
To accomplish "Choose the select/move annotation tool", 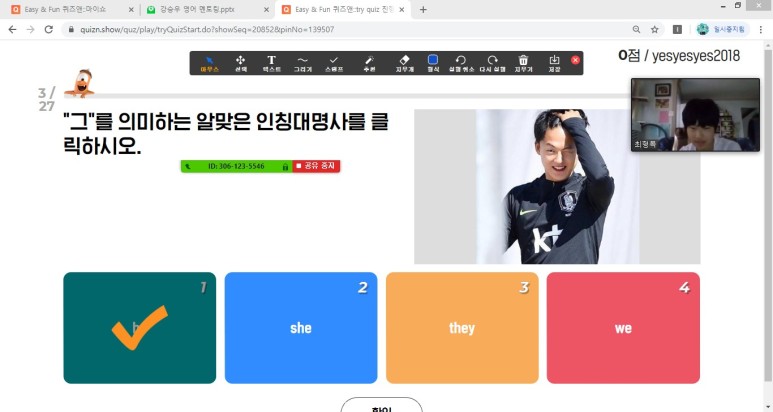I will click(x=241, y=64).
